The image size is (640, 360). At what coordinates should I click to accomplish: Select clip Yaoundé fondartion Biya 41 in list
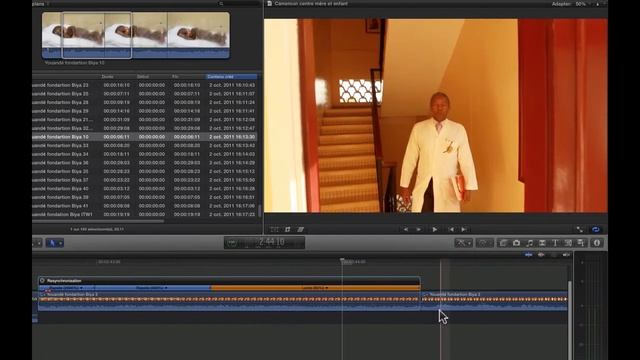click(x=145, y=206)
